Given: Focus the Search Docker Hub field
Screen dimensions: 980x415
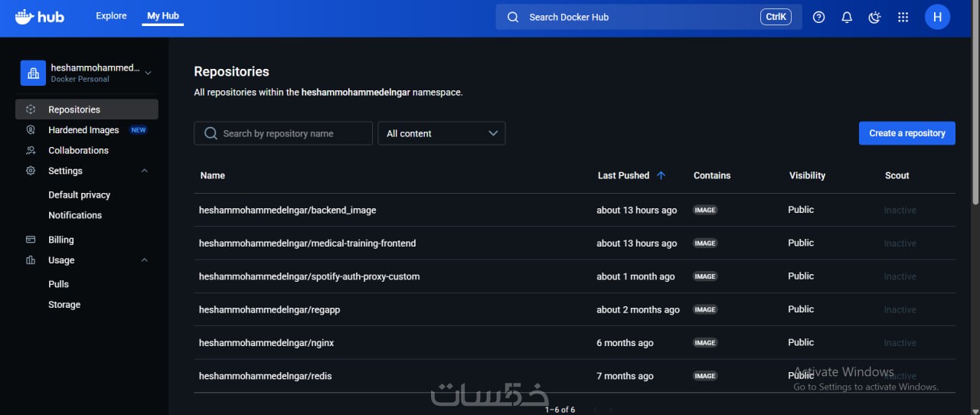Looking at the screenshot, I should [x=649, y=17].
